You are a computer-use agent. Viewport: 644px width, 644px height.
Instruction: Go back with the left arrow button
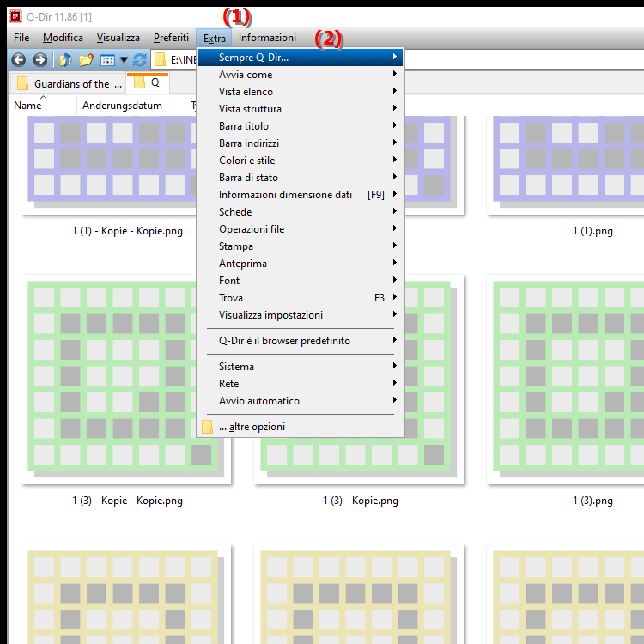19,60
